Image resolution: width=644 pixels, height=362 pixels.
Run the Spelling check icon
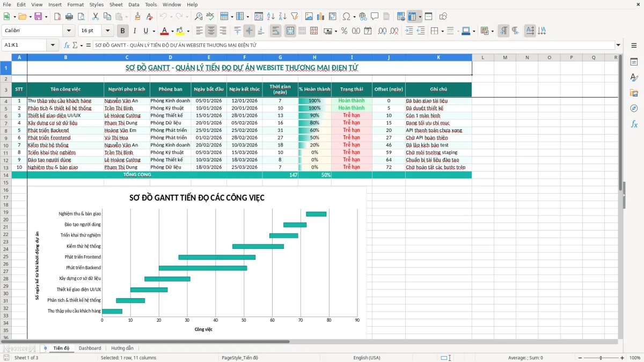210,17
